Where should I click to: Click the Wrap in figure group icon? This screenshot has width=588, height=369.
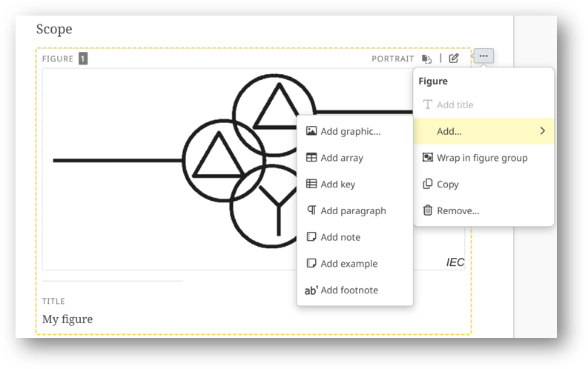(428, 157)
